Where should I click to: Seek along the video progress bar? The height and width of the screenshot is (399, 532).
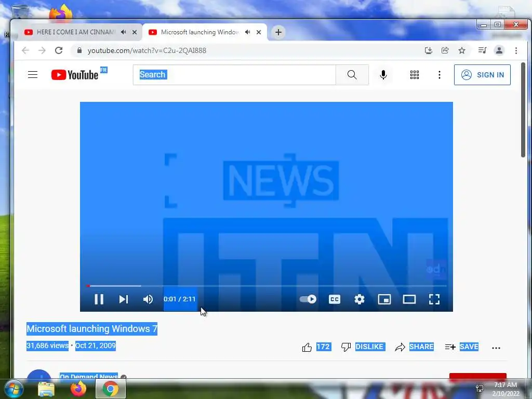pyautogui.click(x=267, y=286)
